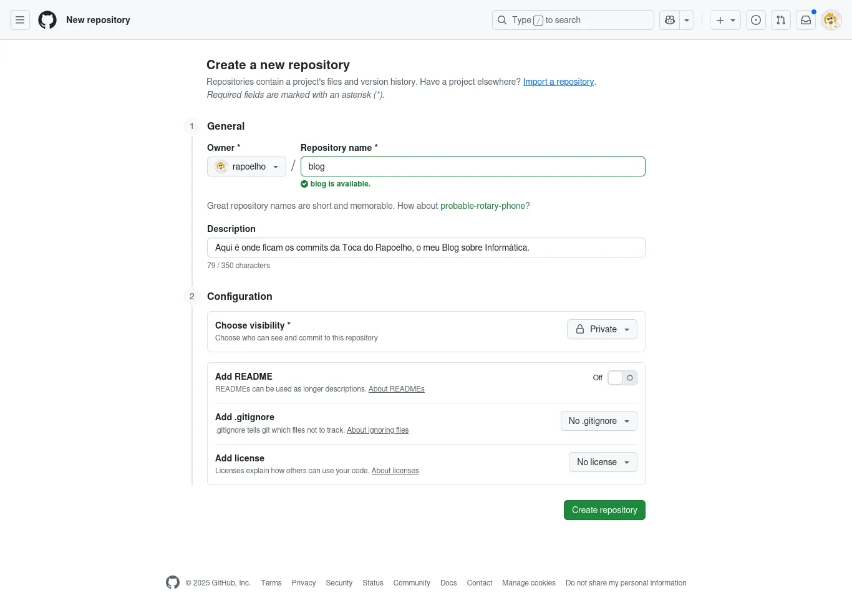Screen dimensions: 852x616
Task: Open the Community footer link
Action: [x=412, y=583]
